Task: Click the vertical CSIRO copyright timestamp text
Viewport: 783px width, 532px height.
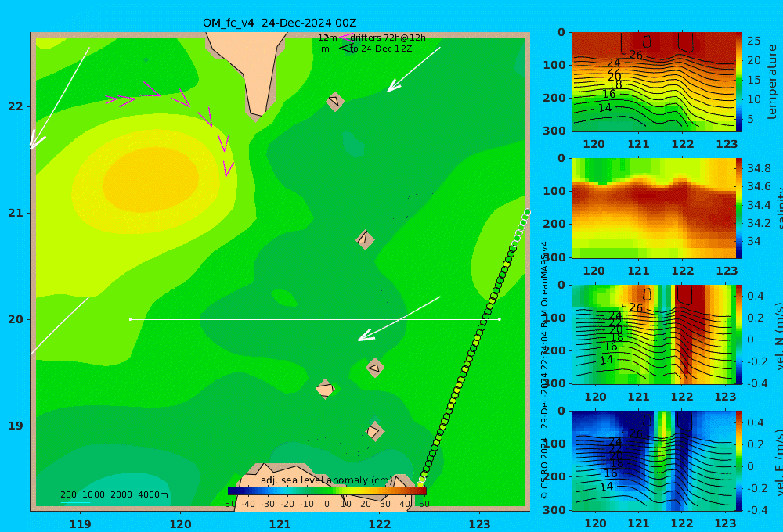Action: point(544,370)
